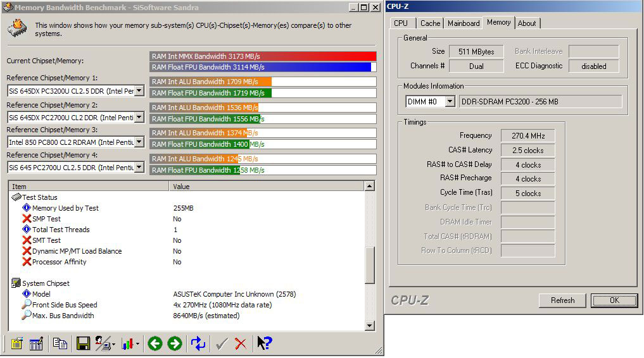This screenshot has height=358, width=644.
Task: Click the results list scrollbar thumb
Action: point(370,264)
